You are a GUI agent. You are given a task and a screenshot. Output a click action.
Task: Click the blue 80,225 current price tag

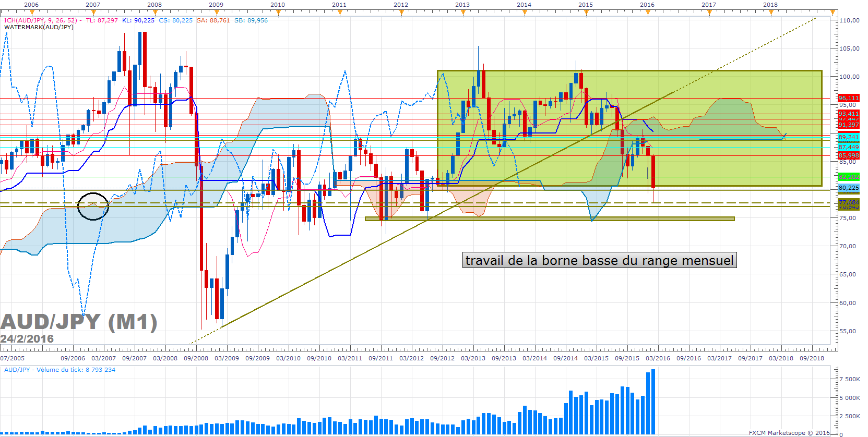tap(849, 188)
